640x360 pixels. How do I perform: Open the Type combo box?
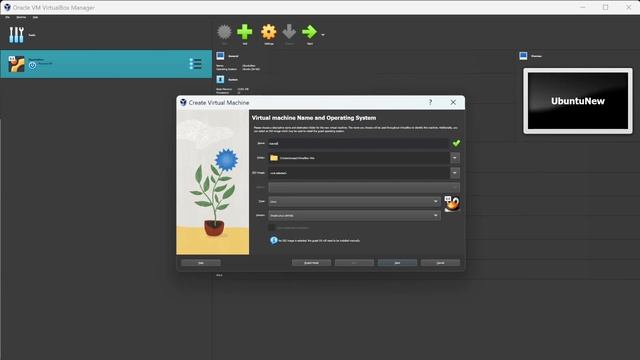click(x=354, y=202)
